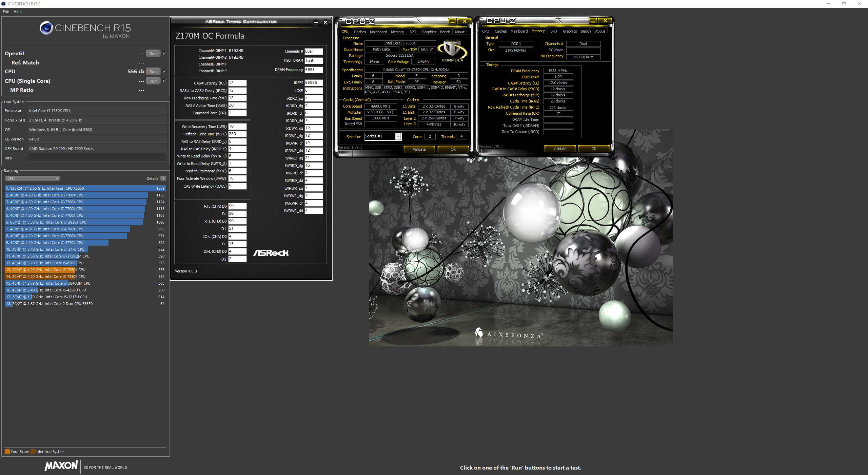Click Core Speed value 4998.8 MHz

click(x=380, y=106)
